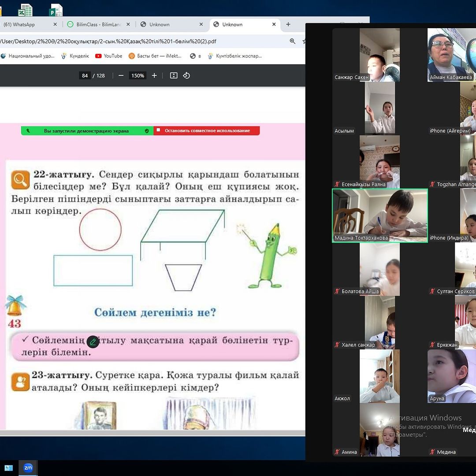Select Мадина Токтарханова video tile
The image size is (476, 476).
380,216
